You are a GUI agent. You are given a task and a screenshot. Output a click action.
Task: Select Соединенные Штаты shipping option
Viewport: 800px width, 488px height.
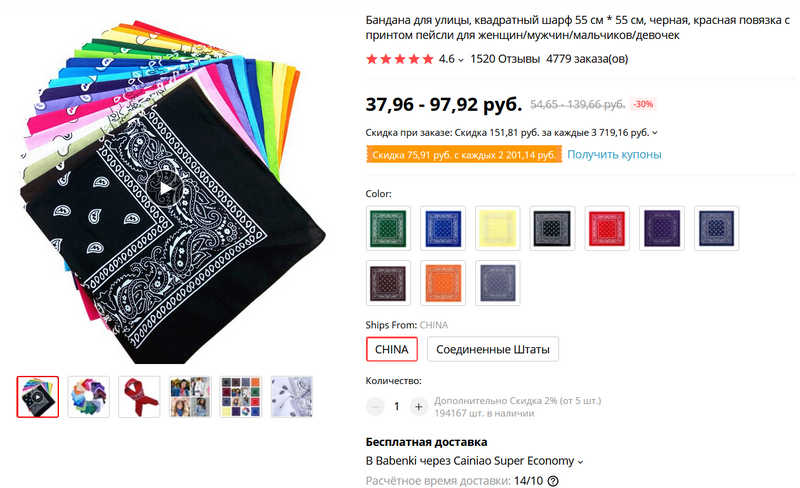(492, 349)
